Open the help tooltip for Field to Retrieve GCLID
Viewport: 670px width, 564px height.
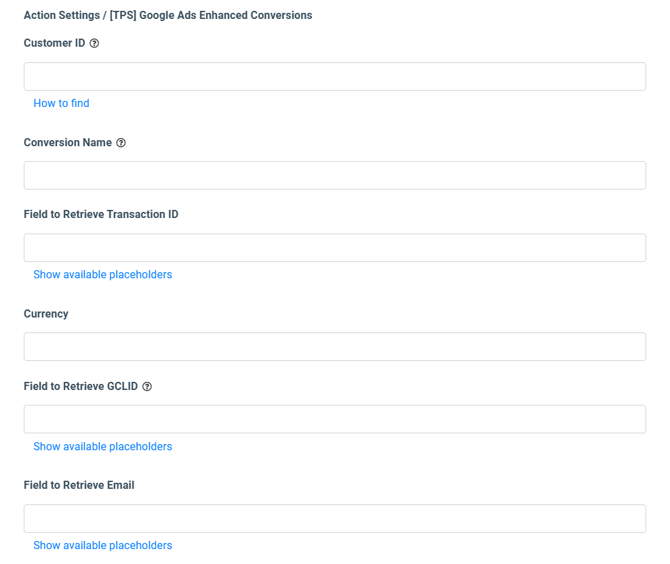(147, 387)
